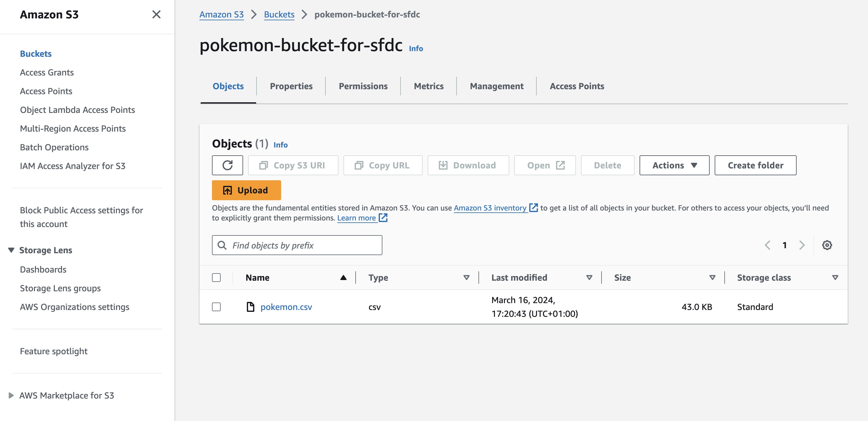Open Access Grants in sidebar
The image size is (868, 421).
point(47,72)
